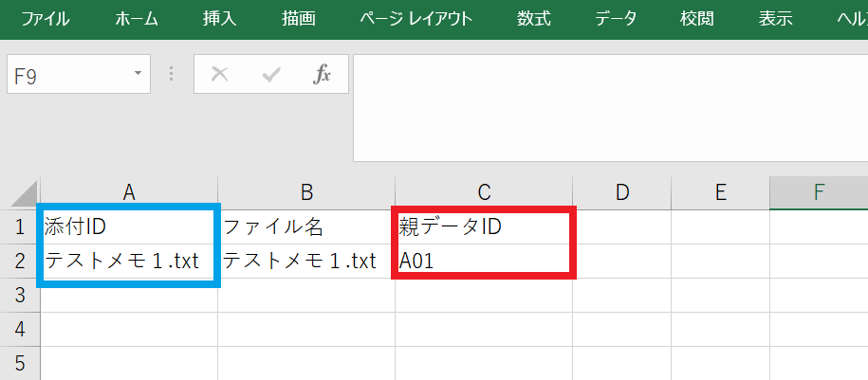Viewport: 868px width, 380px height.
Task: Click cell B1 with ファイル名
Action: [306, 226]
